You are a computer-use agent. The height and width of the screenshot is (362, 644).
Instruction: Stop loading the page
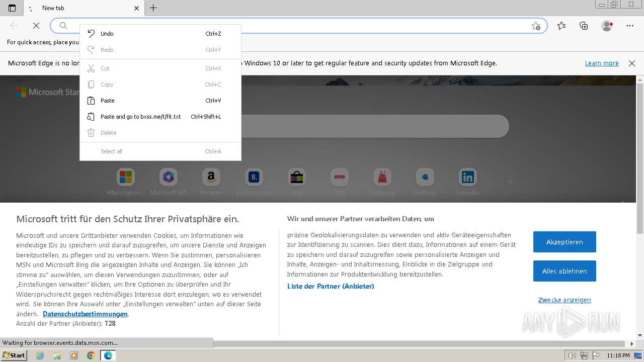36,26
